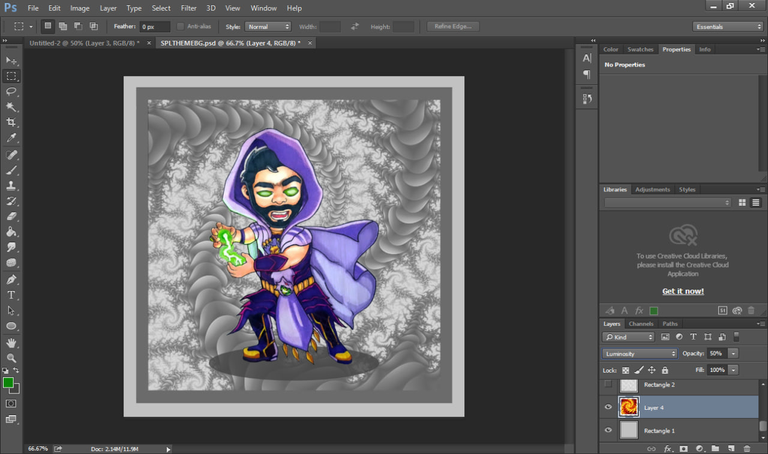Screen dimensions: 768x454
Task: Toggle Quick Mask mode
Action: (11, 404)
